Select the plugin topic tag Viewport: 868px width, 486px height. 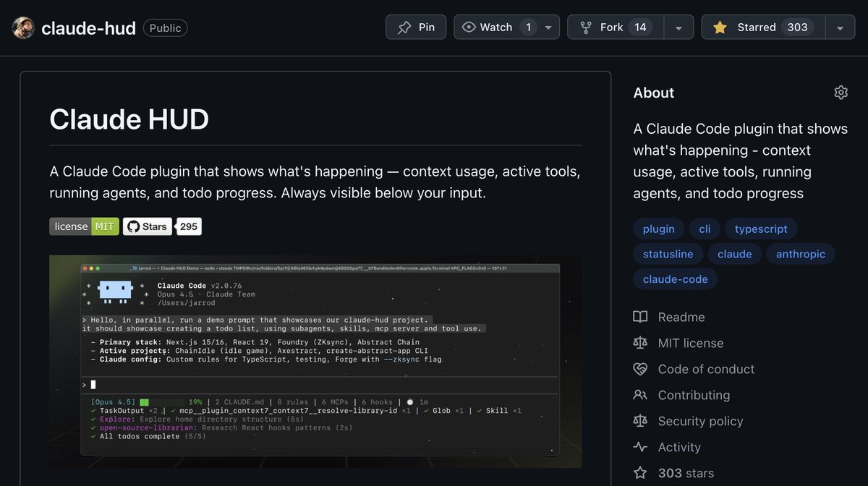(x=658, y=229)
